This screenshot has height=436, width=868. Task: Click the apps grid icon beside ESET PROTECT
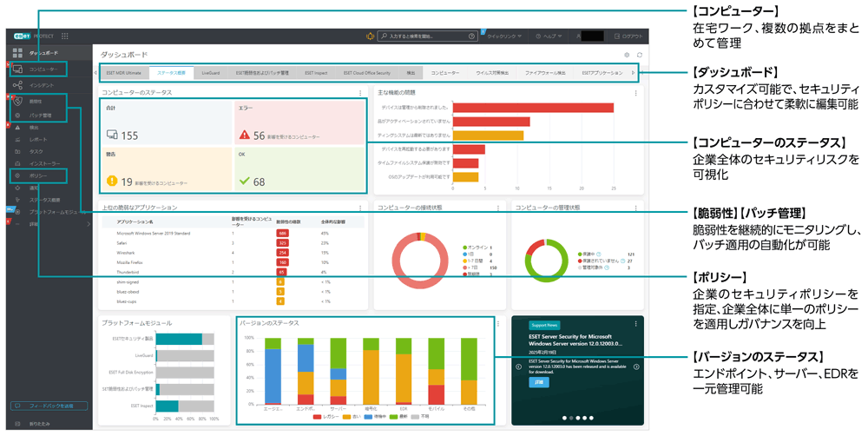(65, 36)
